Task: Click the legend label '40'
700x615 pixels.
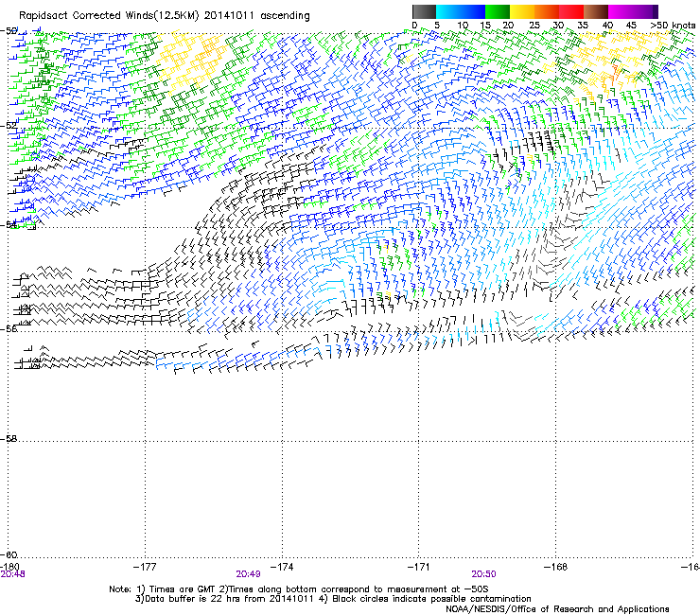Action: tap(607, 26)
